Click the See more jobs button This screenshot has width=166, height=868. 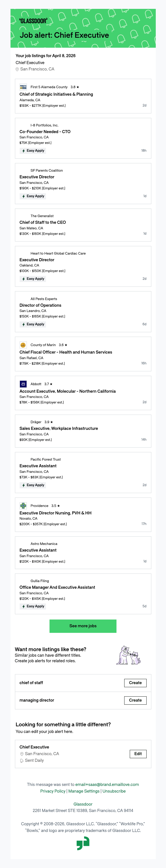[x=83, y=626]
